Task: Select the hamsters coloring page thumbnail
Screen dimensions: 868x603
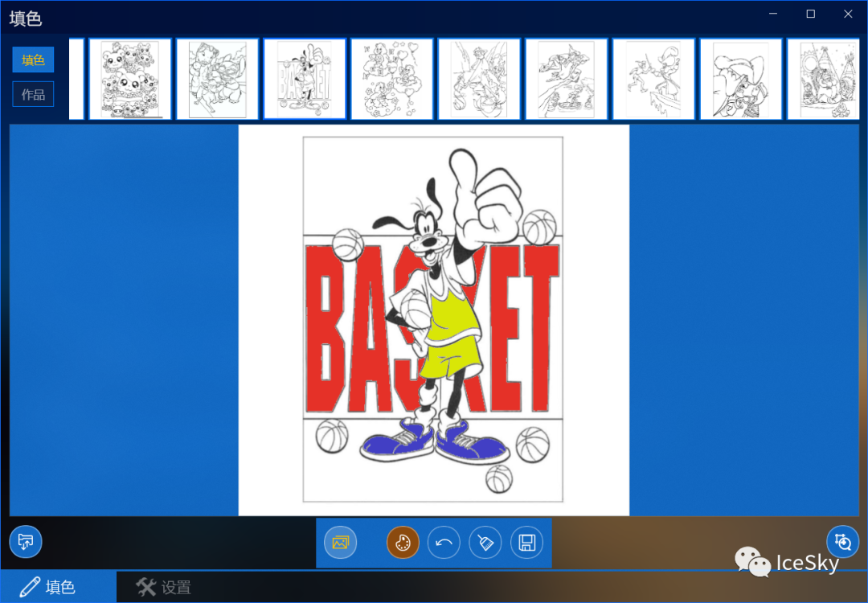Action: click(130, 79)
